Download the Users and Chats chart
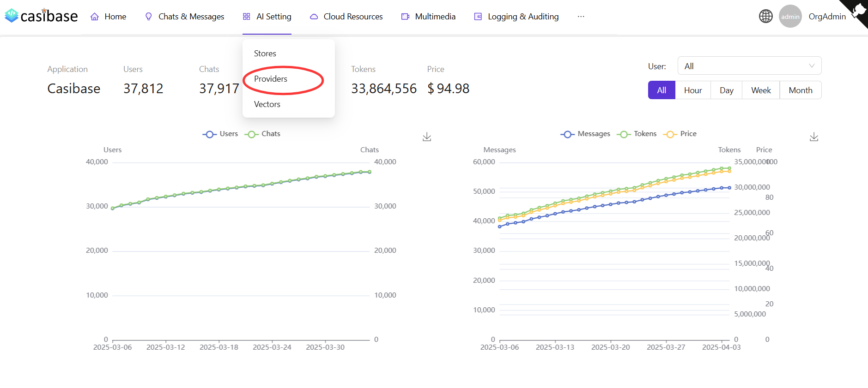Viewport: 868px width, 388px height. pyautogui.click(x=427, y=137)
